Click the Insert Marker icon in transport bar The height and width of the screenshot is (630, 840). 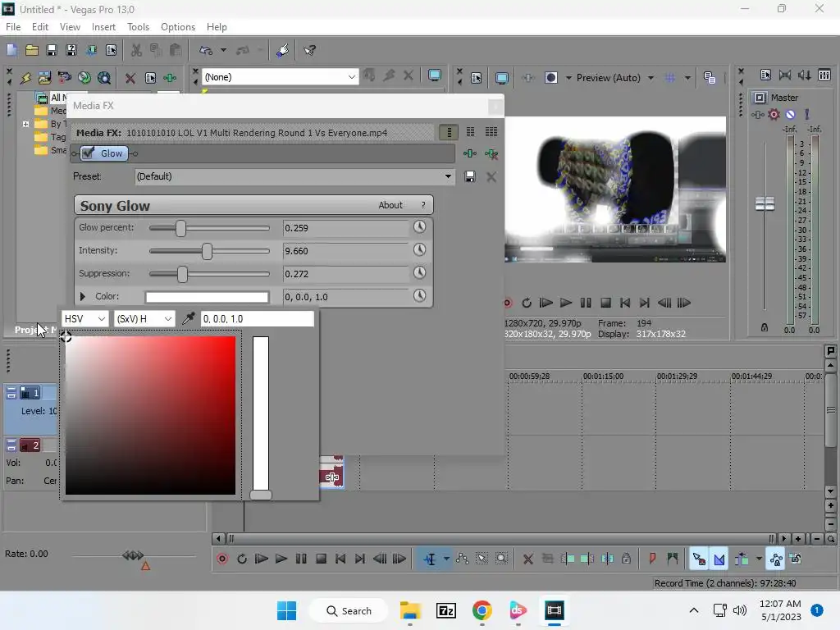click(652, 559)
